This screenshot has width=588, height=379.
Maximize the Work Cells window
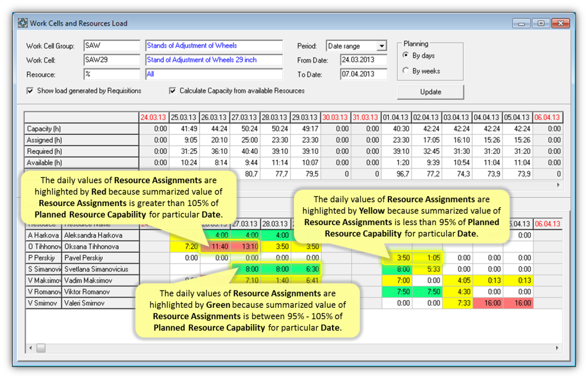pyautogui.click(x=541, y=23)
